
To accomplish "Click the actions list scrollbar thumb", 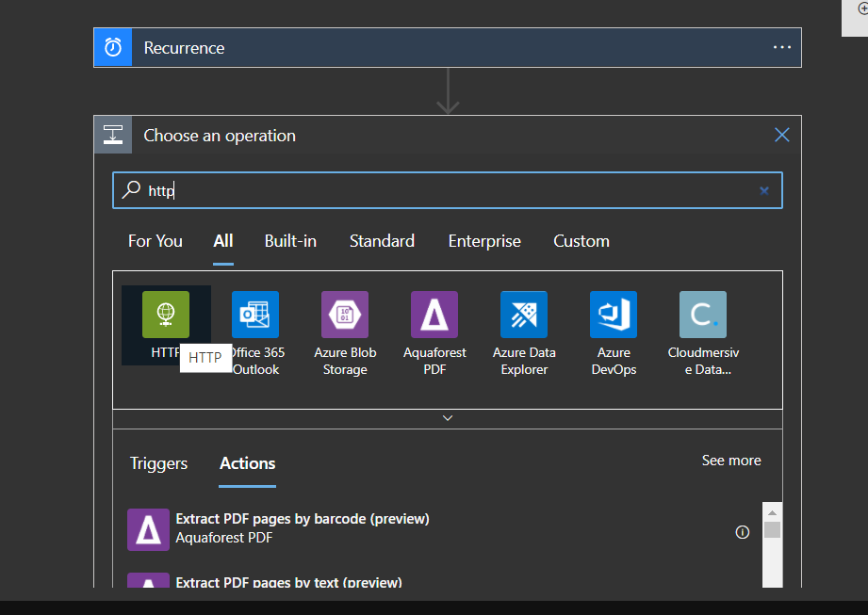I will pos(772,530).
